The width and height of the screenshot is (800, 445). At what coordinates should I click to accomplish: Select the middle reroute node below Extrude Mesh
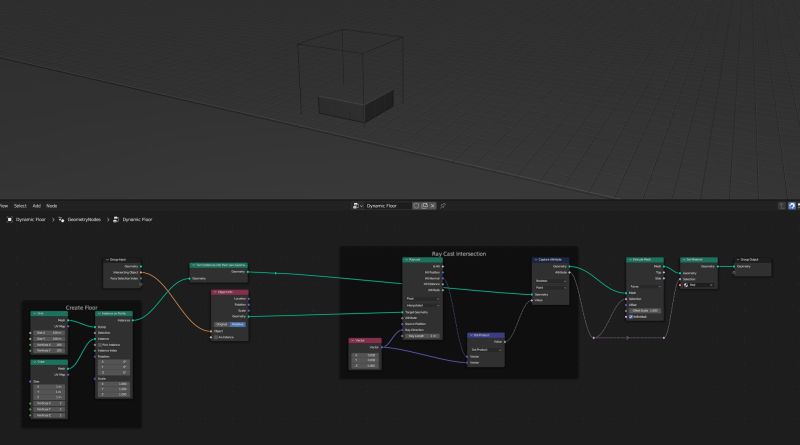click(628, 338)
